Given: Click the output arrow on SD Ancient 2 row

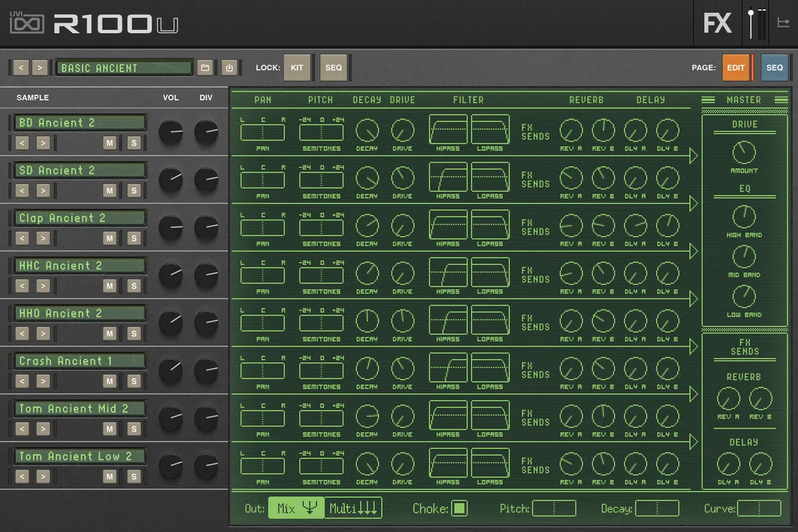Looking at the screenshot, I should tap(694, 203).
